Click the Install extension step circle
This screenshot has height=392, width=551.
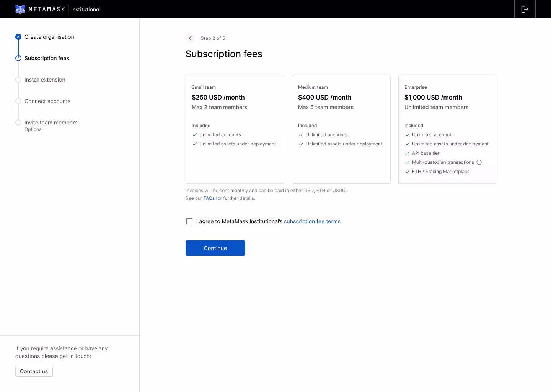pyautogui.click(x=18, y=80)
